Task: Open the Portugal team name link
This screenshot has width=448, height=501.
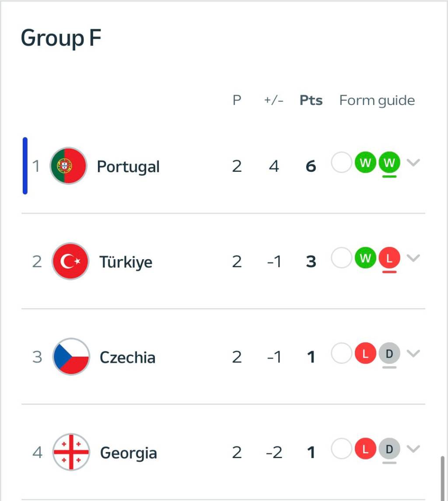Action: [128, 167]
